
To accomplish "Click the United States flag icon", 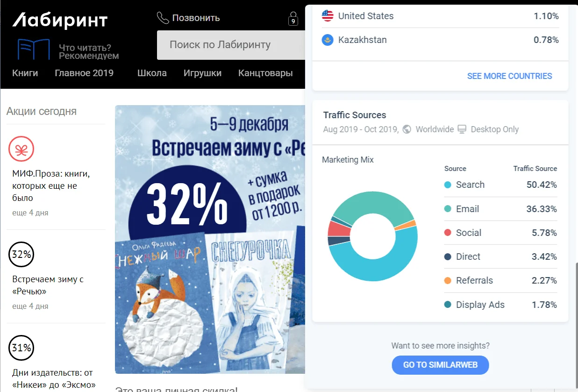I will (x=328, y=16).
